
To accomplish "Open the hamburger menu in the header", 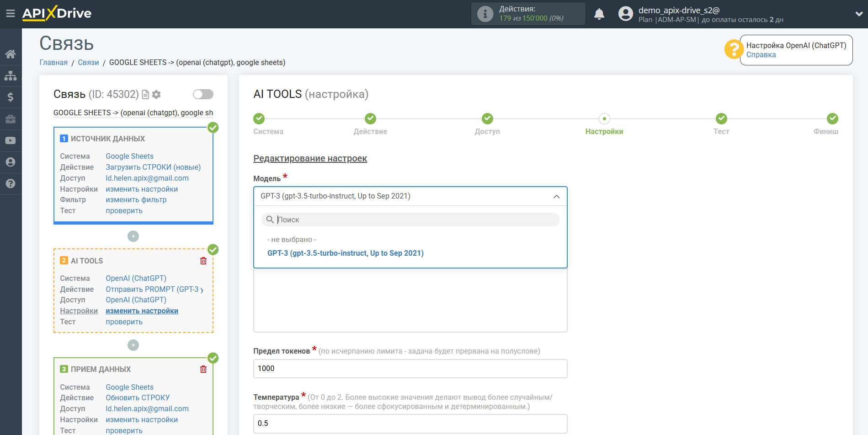I will click(10, 14).
